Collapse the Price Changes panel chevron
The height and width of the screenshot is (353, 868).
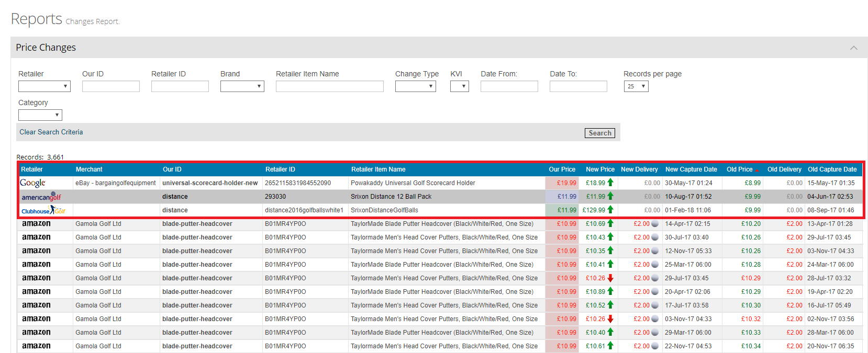[x=853, y=48]
